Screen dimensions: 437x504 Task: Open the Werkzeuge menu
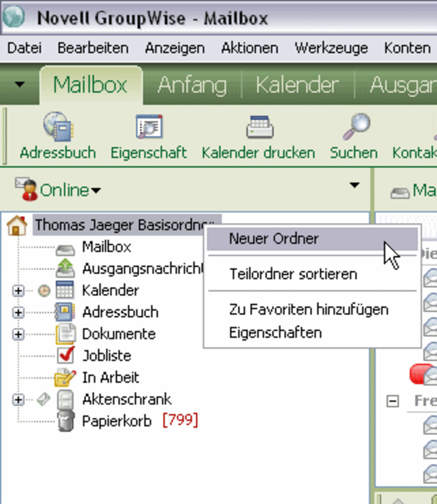click(331, 48)
